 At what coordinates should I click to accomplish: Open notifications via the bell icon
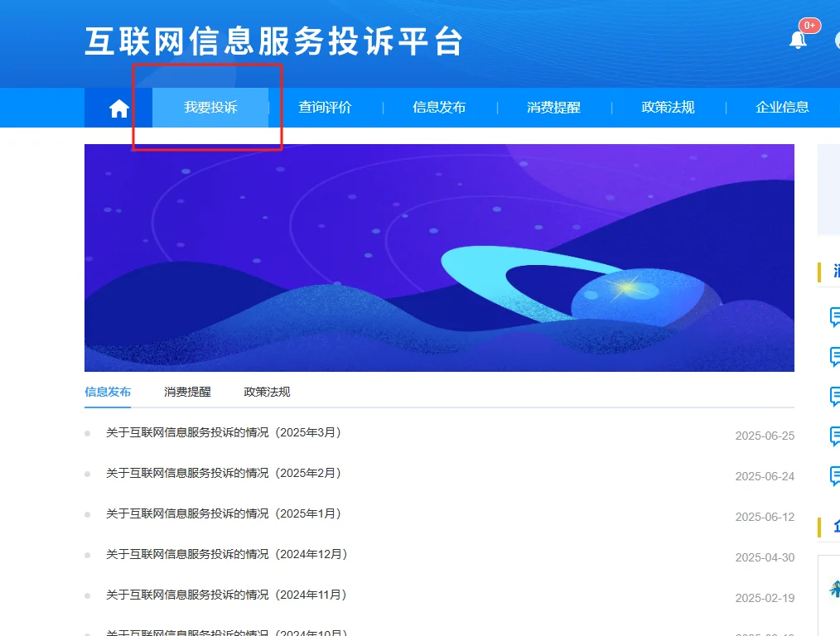(797, 38)
